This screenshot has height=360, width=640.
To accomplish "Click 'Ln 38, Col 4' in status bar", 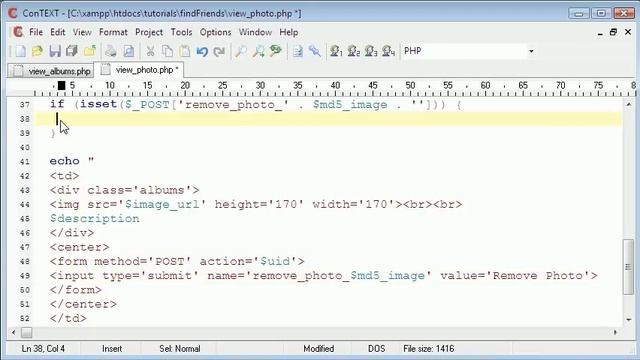I will [43, 349].
